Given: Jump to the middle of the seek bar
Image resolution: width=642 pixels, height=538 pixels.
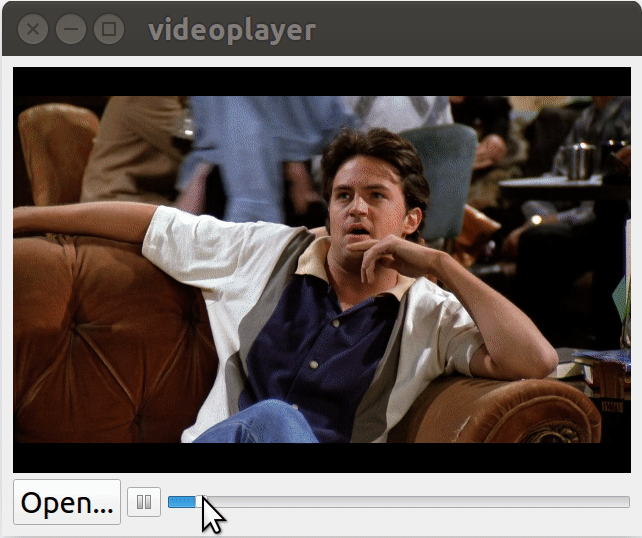Looking at the screenshot, I should (x=399, y=502).
